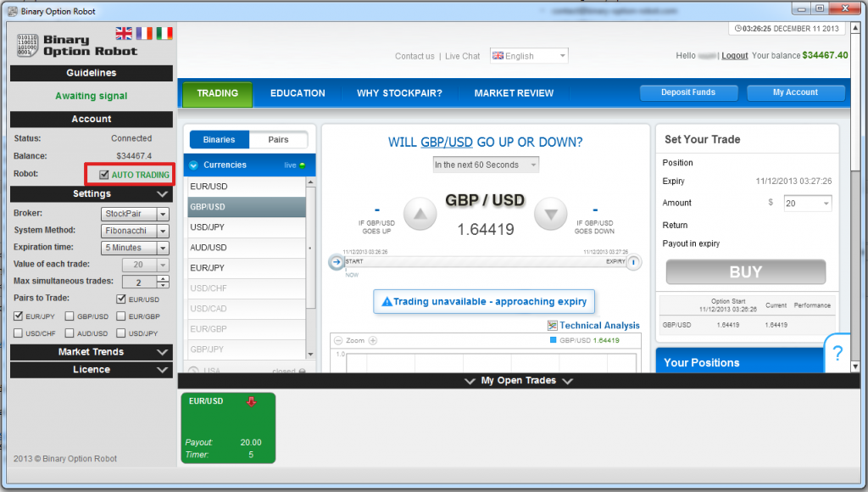Viewport: 868px width, 492px height.
Task: Select the UK flag language icon
Action: [x=124, y=34]
